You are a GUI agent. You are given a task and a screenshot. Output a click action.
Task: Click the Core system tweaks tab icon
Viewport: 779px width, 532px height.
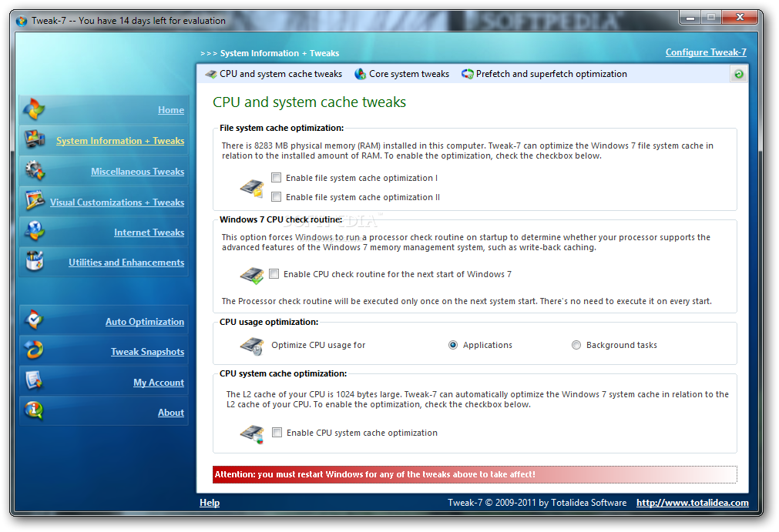[360, 74]
